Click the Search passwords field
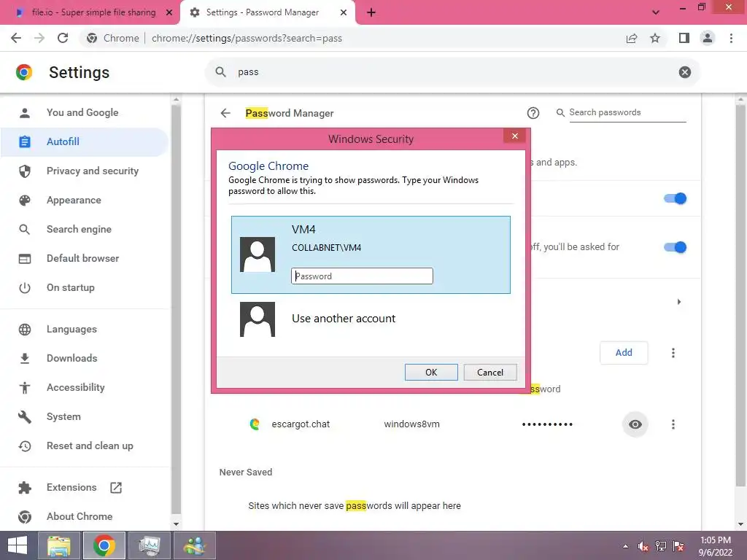Screen dimensions: 747x560 (627, 112)
